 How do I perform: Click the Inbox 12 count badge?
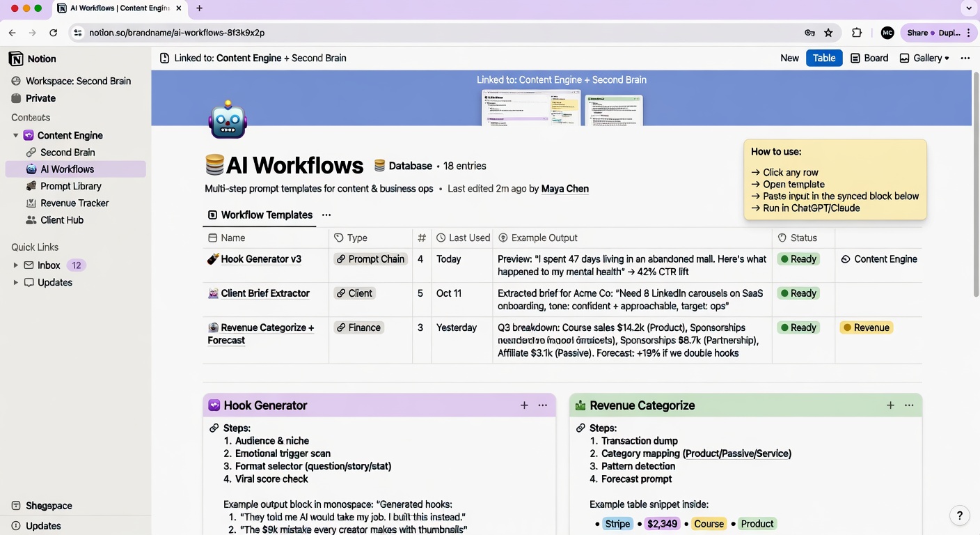[x=77, y=265]
